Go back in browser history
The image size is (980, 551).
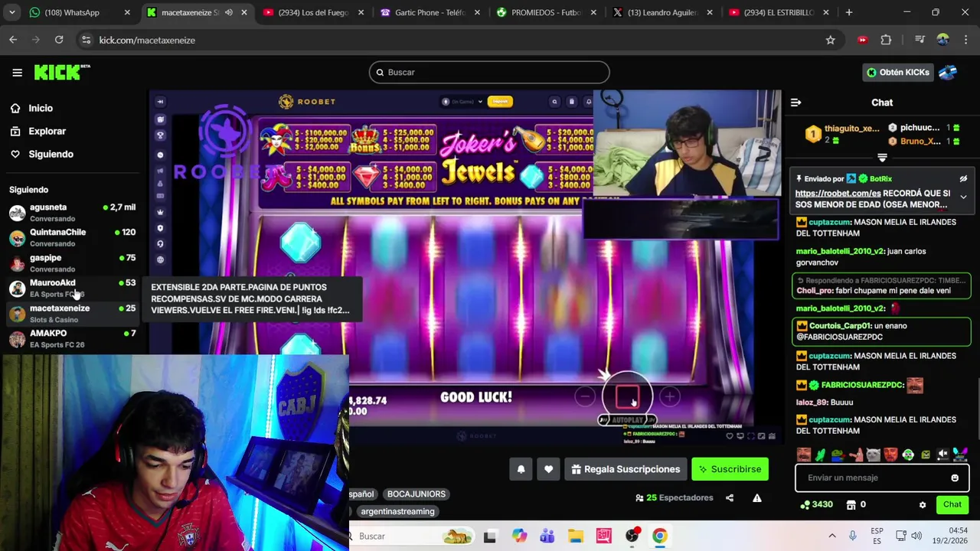[13, 40]
